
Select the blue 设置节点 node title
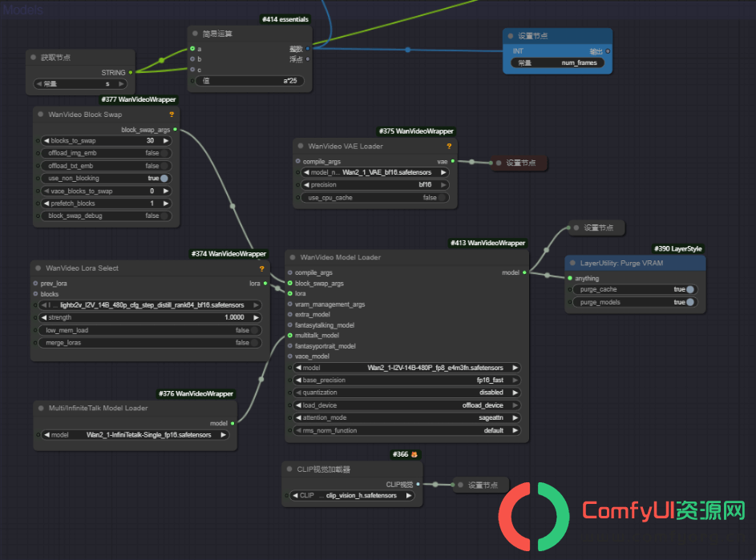coord(532,36)
